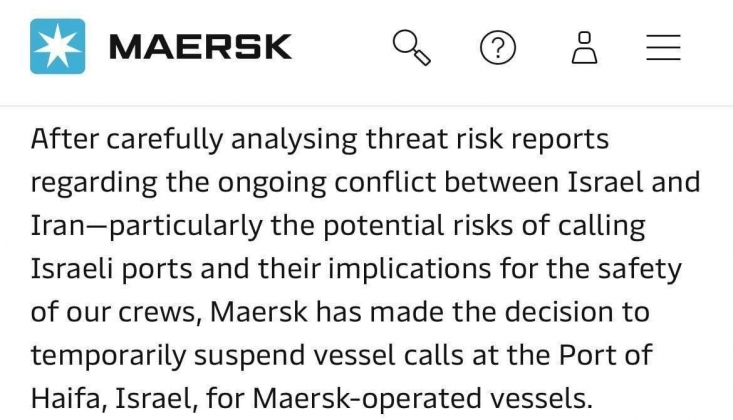Click the word "implications" in the paragraph

tap(409, 270)
